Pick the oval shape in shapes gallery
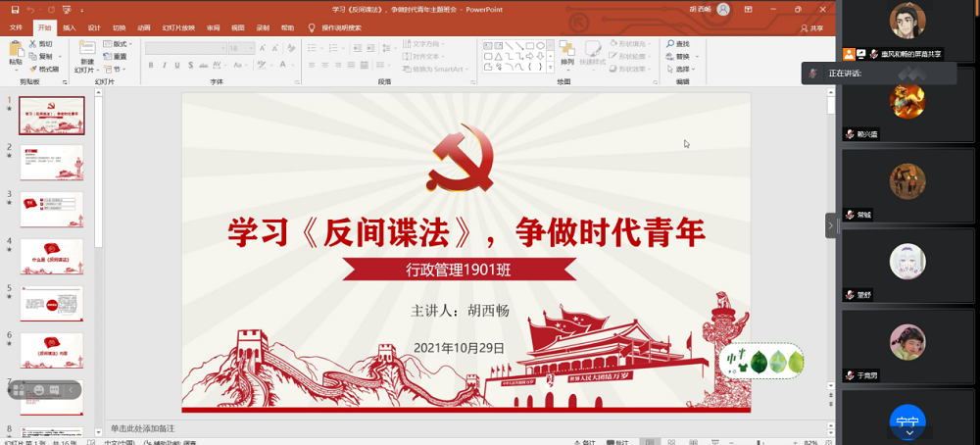The image size is (980, 445). pyautogui.click(x=540, y=45)
